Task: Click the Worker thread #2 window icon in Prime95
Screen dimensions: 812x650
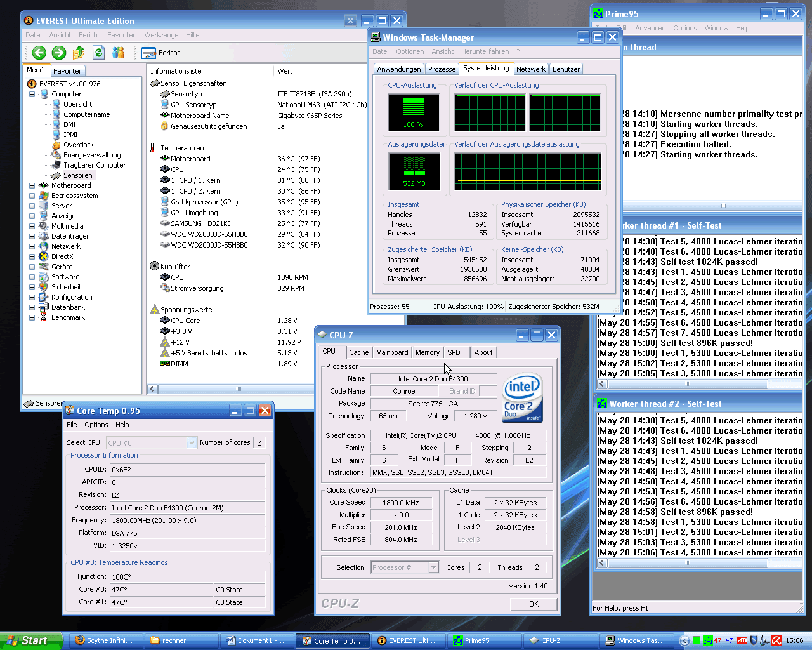Action: tap(601, 404)
